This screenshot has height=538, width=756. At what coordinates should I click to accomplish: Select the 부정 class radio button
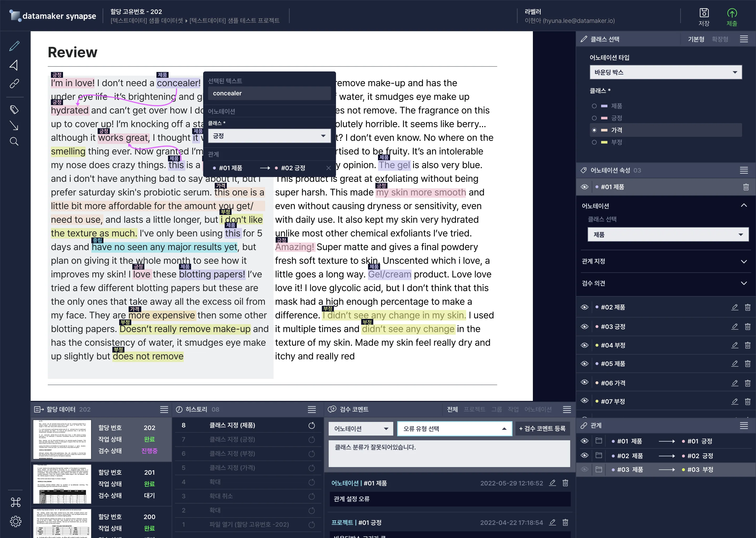click(594, 142)
